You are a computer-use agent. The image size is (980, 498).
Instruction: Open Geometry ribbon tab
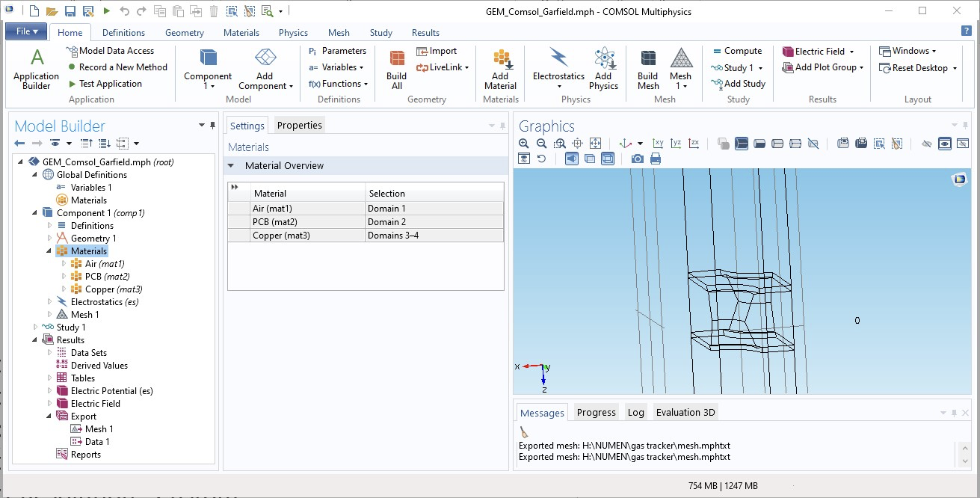click(184, 32)
